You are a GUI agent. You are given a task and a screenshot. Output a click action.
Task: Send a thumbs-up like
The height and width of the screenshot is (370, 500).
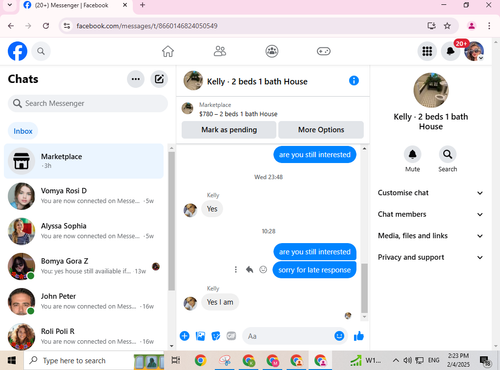click(359, 336)
